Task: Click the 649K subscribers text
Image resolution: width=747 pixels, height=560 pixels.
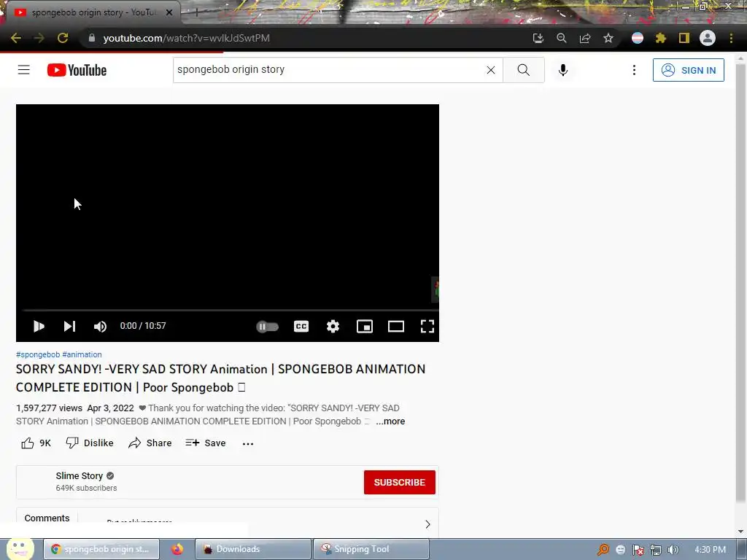Action: (86, 488)
